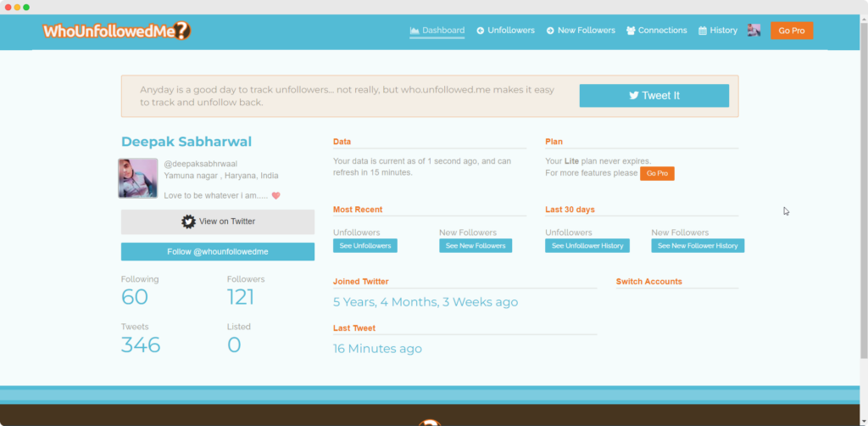Go to the Unfollowers page

click(x=505, y=31)
